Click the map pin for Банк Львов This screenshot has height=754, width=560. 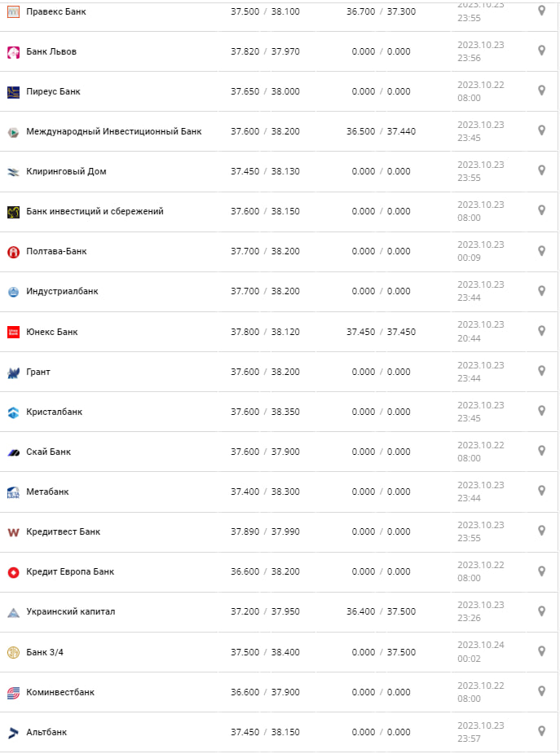coord(541,51)
